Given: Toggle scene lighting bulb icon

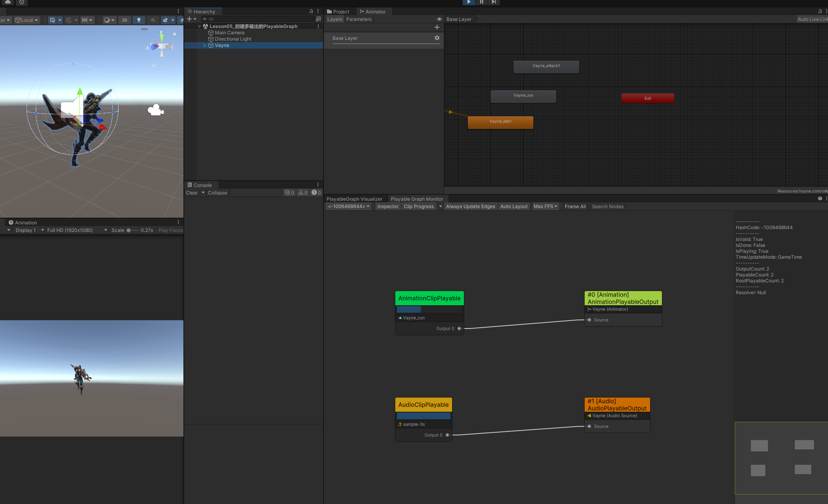Looking at the screenshot, I should (x=138, y=20).
